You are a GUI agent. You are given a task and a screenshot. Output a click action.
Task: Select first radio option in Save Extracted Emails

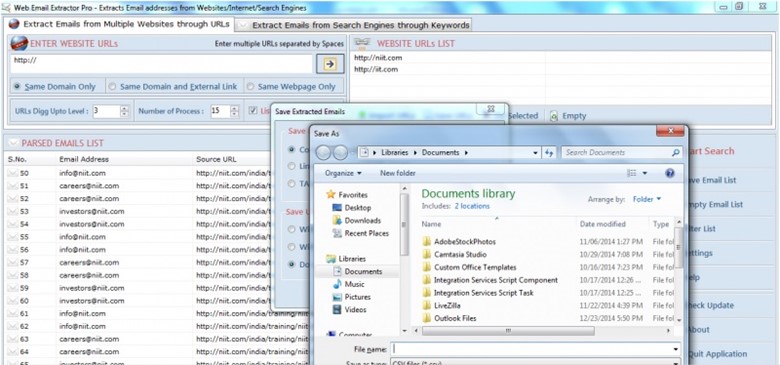[x=292, y=149]
